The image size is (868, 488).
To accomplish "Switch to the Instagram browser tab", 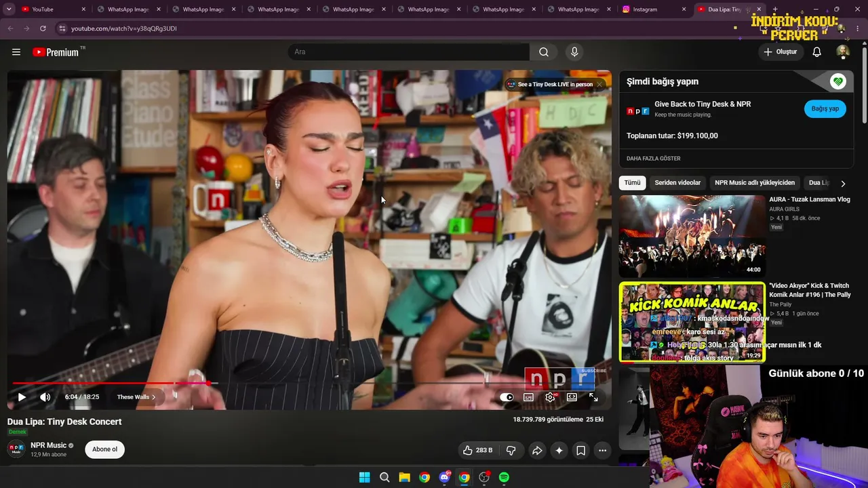I will [x=654, y=9].
